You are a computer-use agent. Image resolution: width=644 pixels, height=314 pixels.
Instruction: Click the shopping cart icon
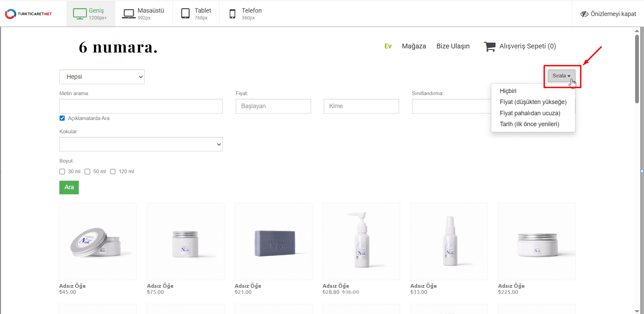489,46
